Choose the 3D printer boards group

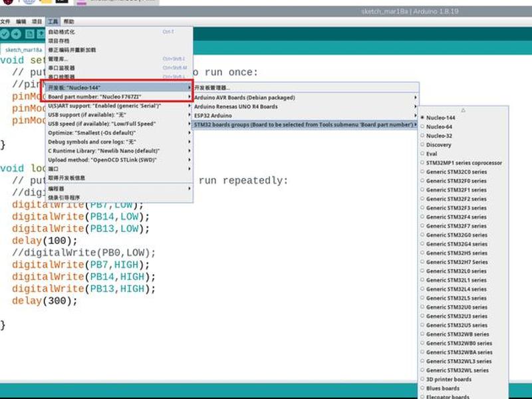[x=464, y=379]
